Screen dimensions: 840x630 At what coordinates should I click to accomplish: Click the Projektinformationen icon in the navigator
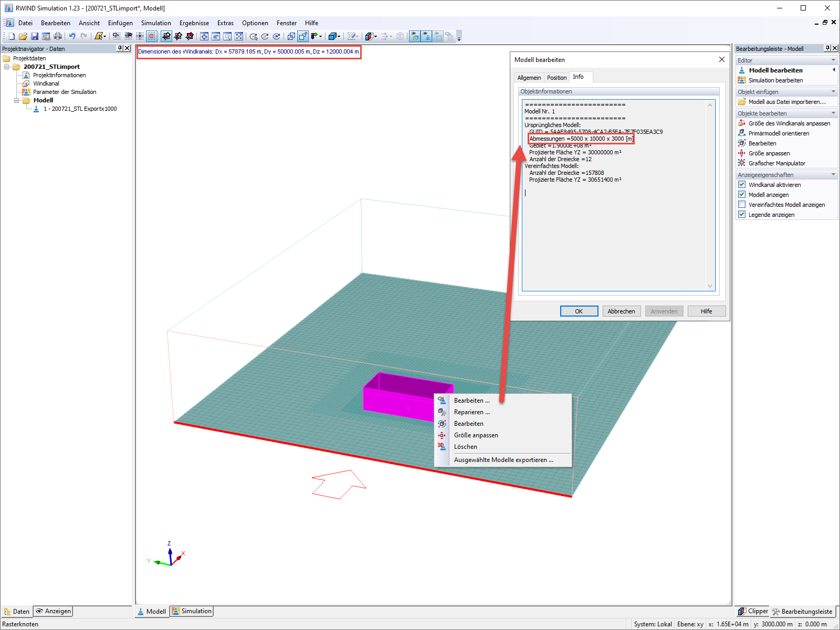click(26, 75)
